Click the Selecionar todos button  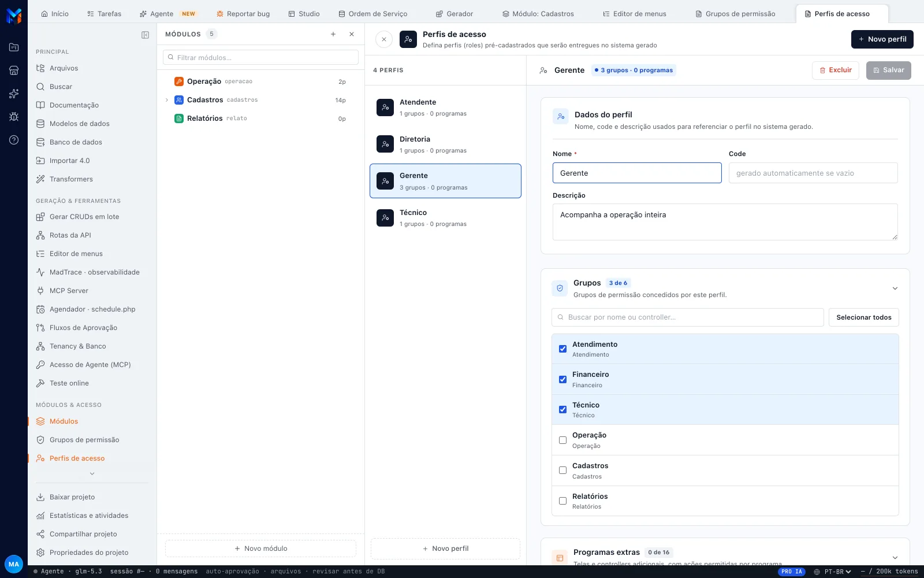tap(864, 317)
